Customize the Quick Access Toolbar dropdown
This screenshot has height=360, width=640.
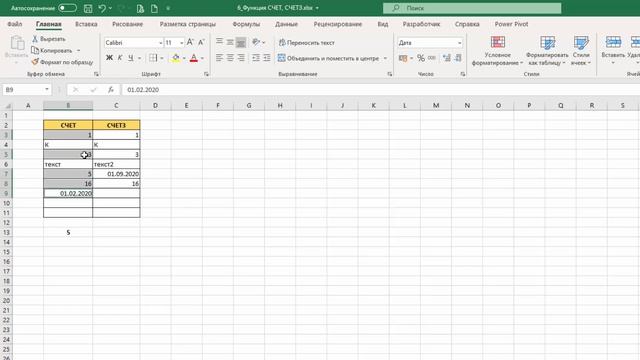[x=168, y=8]
